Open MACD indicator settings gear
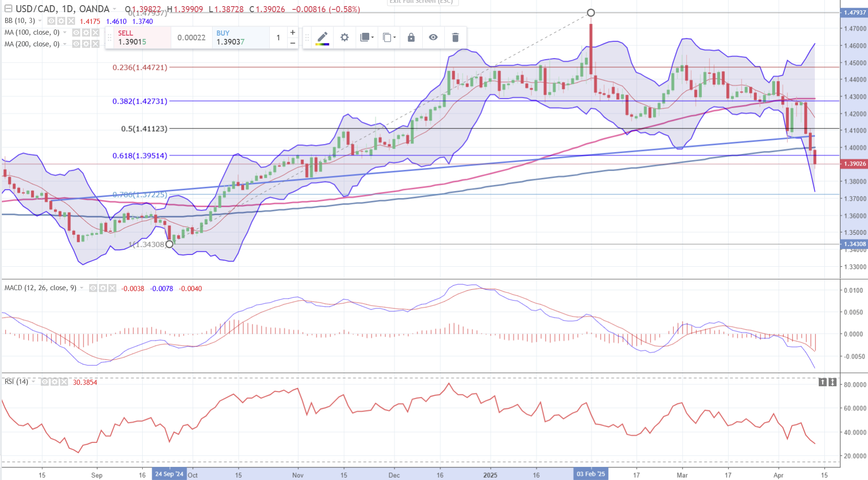 103,288
